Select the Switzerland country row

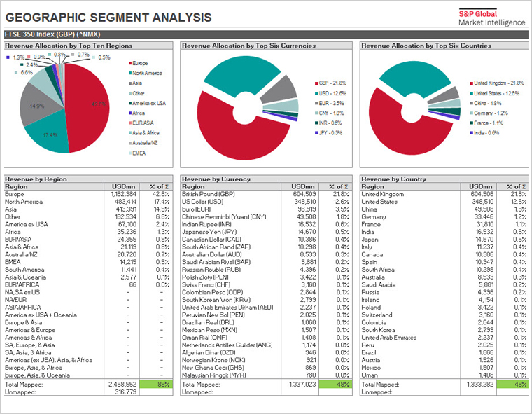[444, 315]
